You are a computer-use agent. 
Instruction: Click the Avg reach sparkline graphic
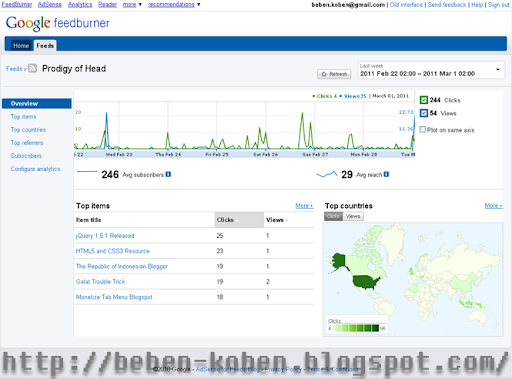[x=327, y=174]
